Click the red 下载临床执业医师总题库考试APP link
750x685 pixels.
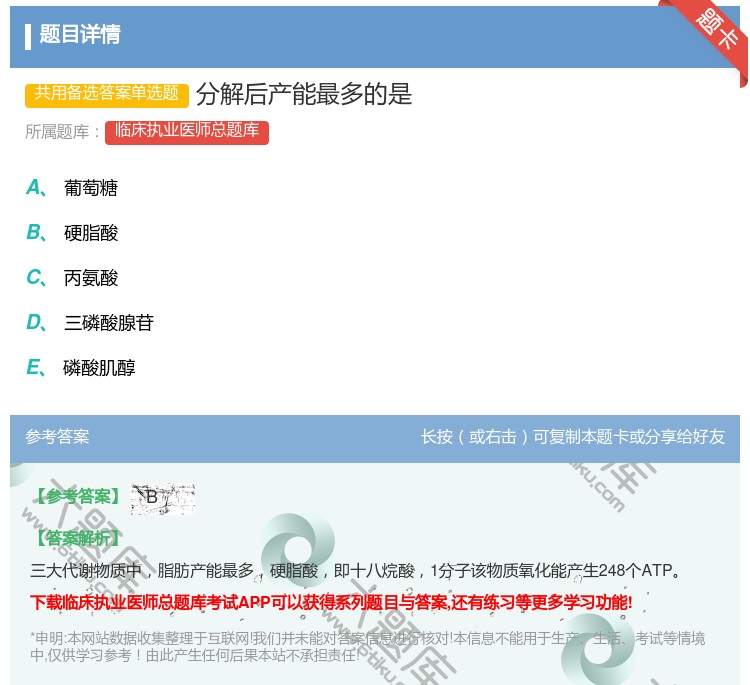331,602
